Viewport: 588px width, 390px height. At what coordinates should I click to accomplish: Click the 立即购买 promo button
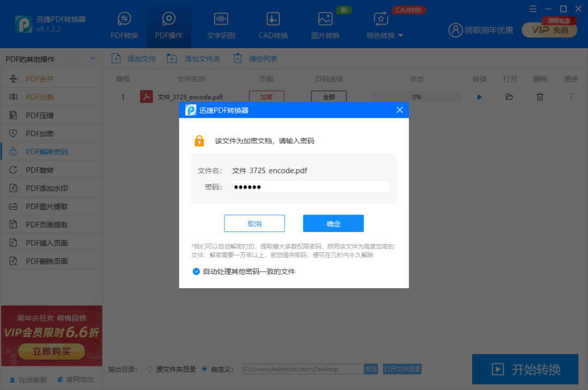pos(51,352)
